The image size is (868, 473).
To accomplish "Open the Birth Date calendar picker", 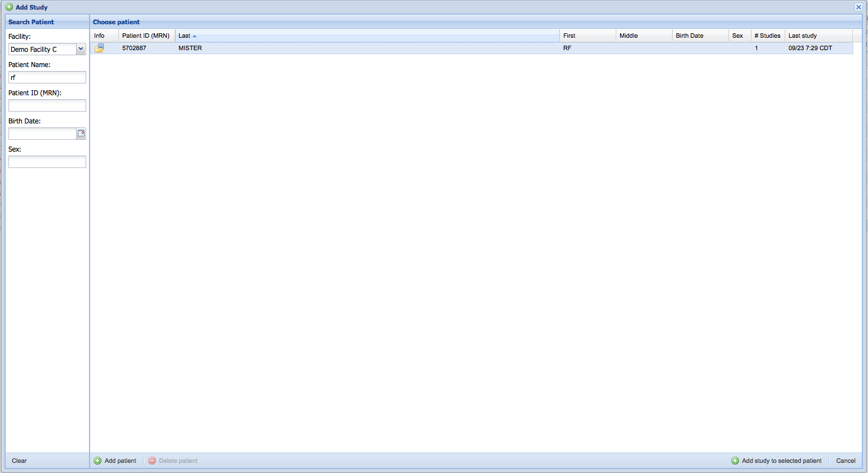I will (81, 134).
